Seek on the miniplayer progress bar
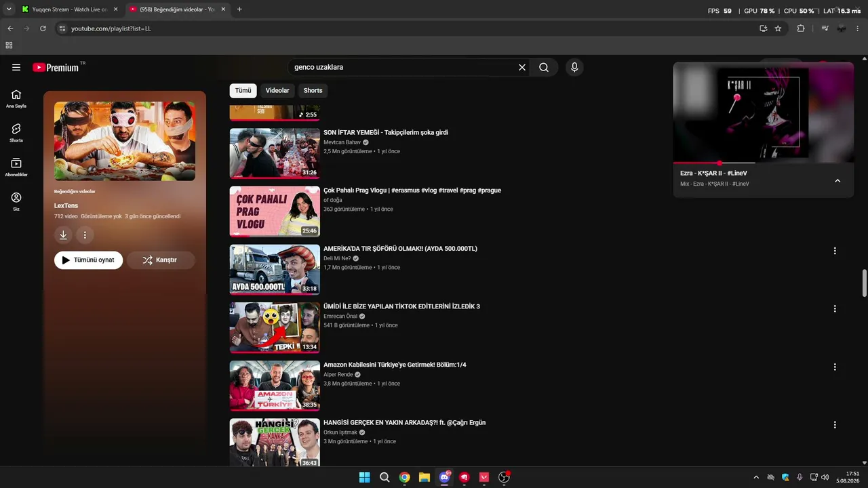This screenshot has width=868, height=488. (x=764, y=163)
